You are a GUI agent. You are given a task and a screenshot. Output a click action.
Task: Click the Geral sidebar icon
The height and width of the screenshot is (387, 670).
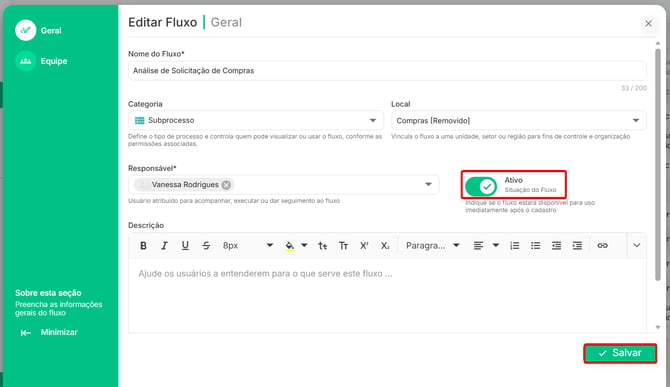click(x=26, y=30)
